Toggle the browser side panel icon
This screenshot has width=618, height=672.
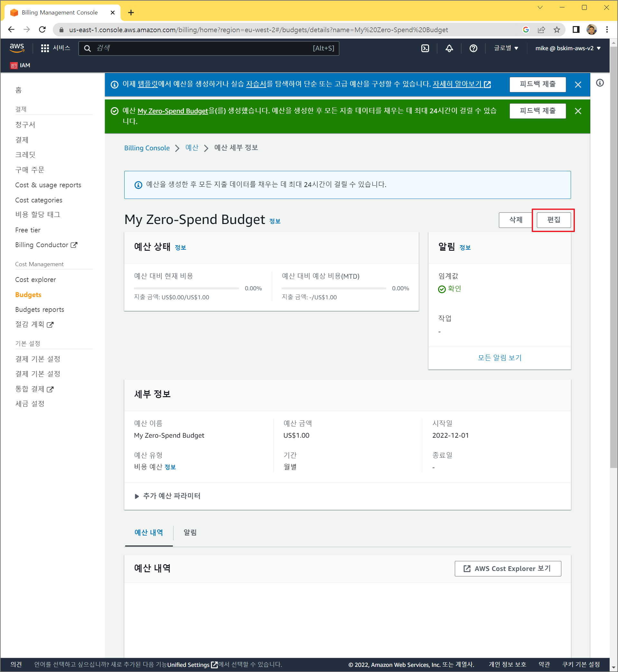[x=576, y=29]
